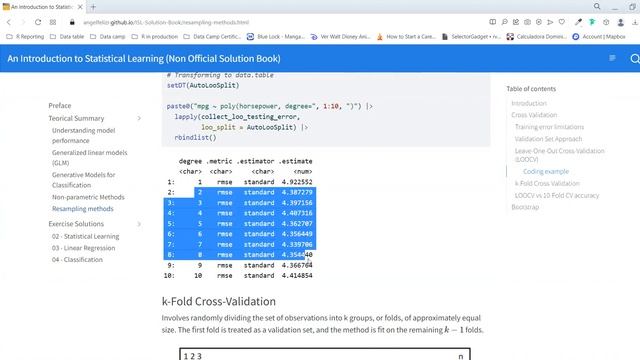Click the An Introduction to Statistical Learning header title
The image size is (640, 360).
pos(144,58)
